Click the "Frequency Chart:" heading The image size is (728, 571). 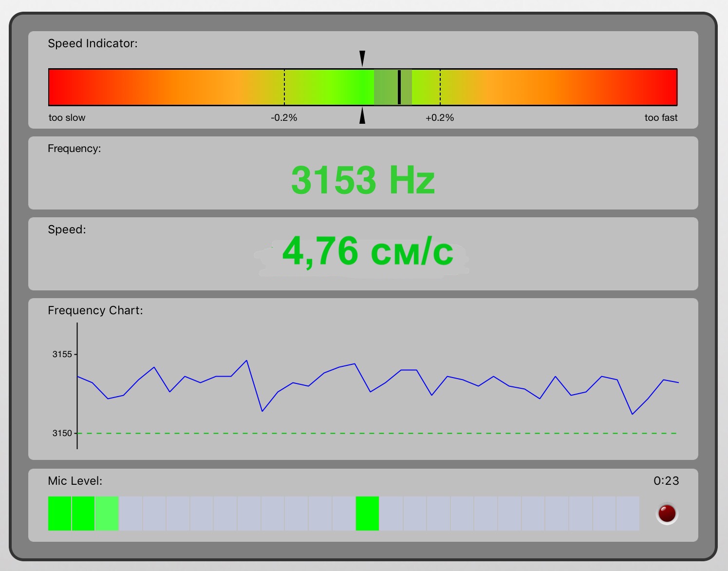coord(95,310)
